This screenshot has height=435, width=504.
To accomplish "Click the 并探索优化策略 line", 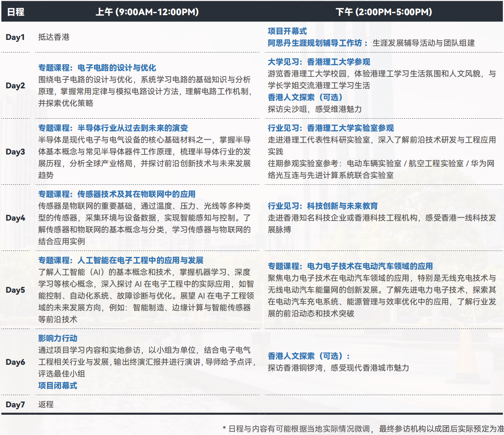I will [x=66, y=103].
